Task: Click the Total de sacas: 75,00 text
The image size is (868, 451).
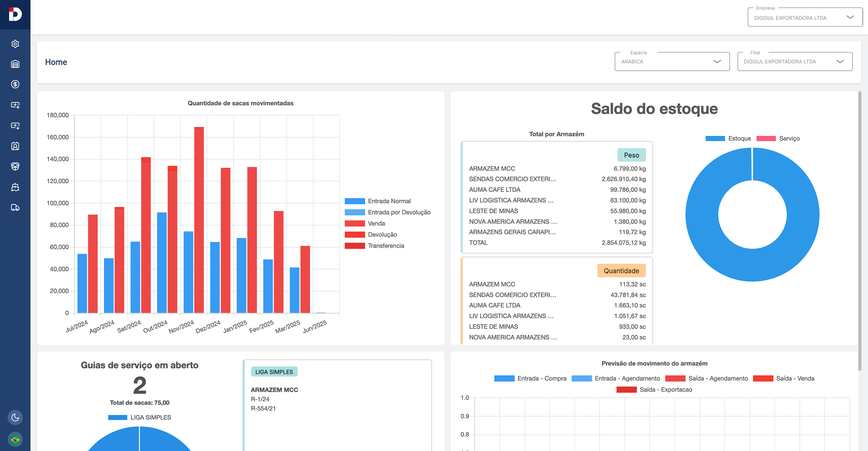Action: tap(140, 403)
